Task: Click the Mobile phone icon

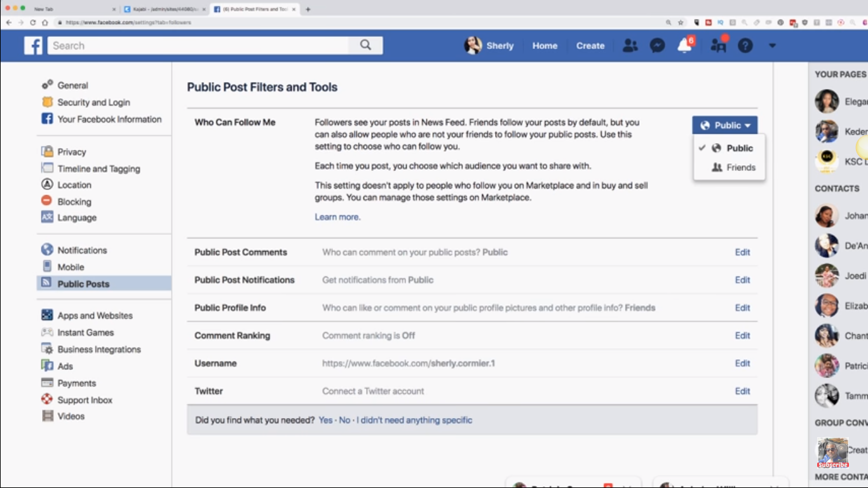Action: [47, 267]
